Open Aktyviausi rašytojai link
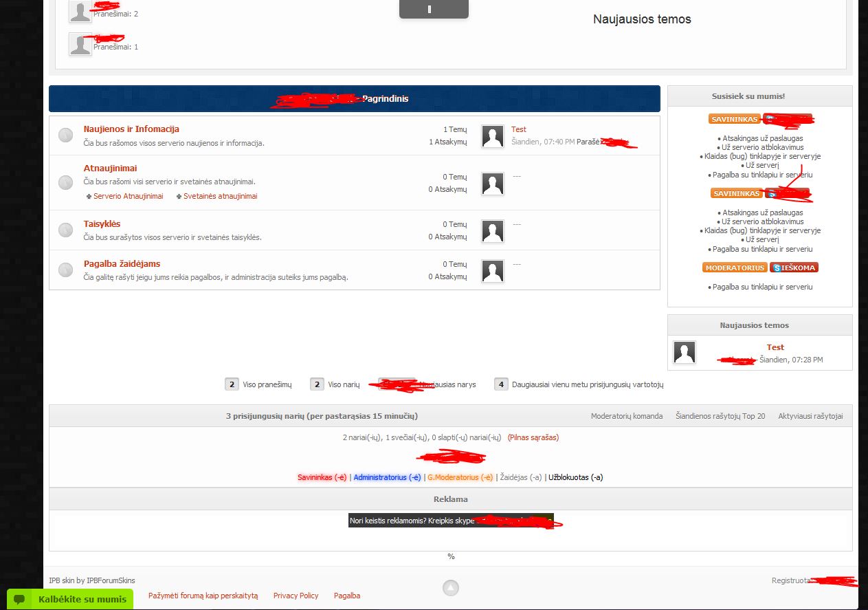Screen dimensions: 868x610 click(x=810, y=416)
